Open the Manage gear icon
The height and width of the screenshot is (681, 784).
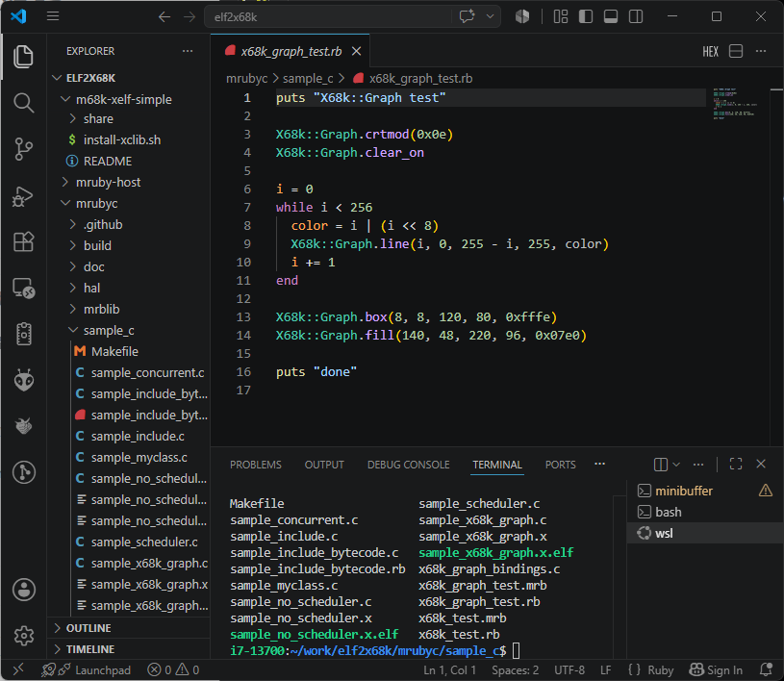click(23, 636)
